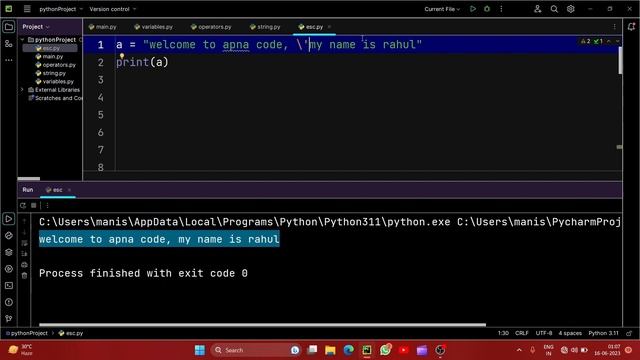Click run console horizontal scrollbar
Image resolution: width=640 pixels, height=360 pixels.
tap(262, 325)
